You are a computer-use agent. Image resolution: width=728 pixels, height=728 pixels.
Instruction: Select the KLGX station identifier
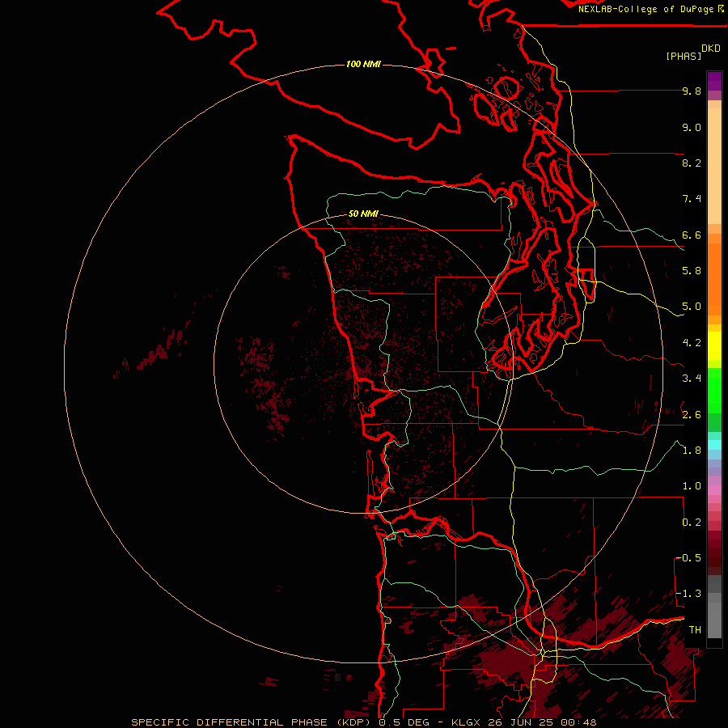[466, 722]
